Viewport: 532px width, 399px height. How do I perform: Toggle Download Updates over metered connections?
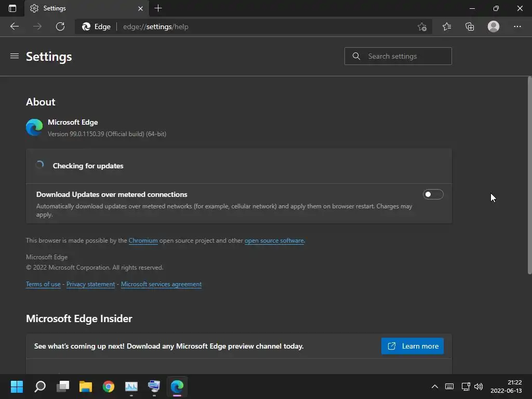tap(433, 194)
